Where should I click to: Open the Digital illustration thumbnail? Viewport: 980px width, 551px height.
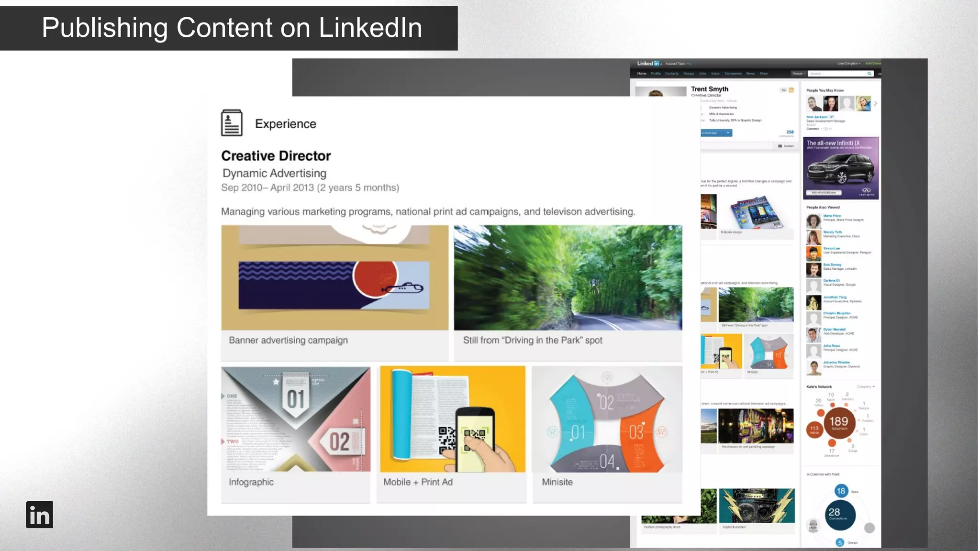pyautogui.click(x=757, y=506)
